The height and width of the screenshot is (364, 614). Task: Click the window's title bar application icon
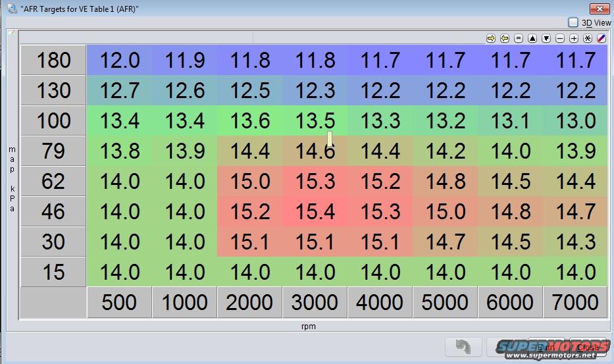tap(12, 9)
